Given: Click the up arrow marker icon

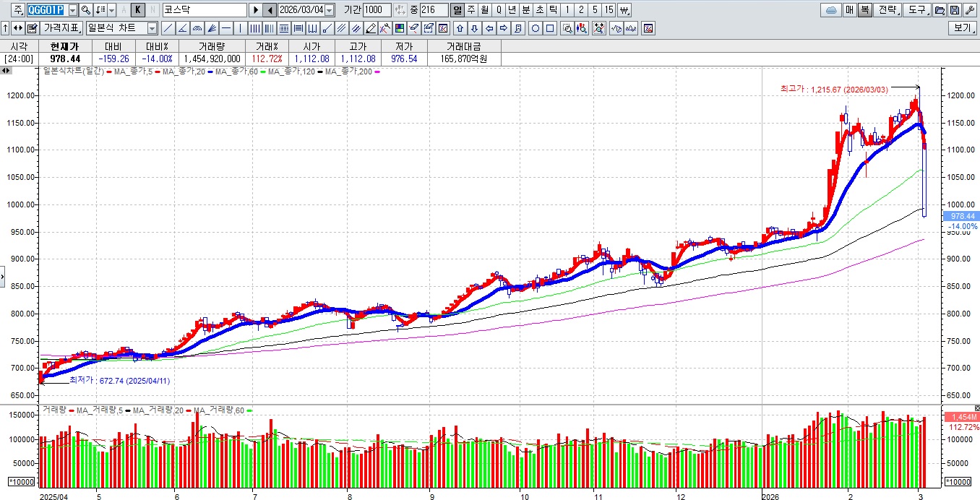Looking at the screenshot, I should (x=460, y=28).
